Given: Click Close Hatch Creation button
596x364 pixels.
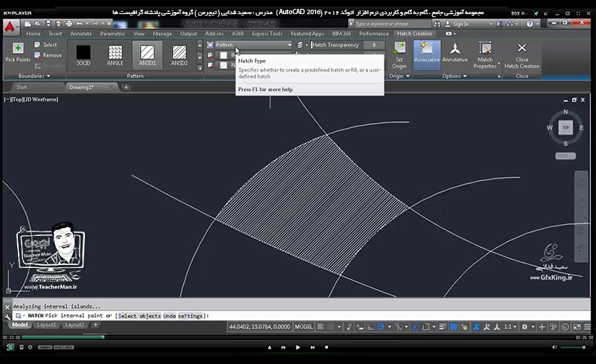Looking at the screenshot, I should pos(522,56).
